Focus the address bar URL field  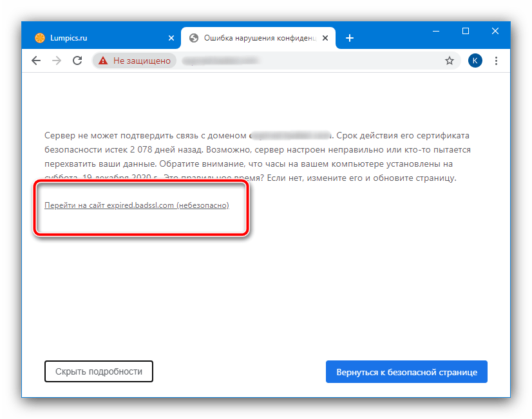pos(309,61)
